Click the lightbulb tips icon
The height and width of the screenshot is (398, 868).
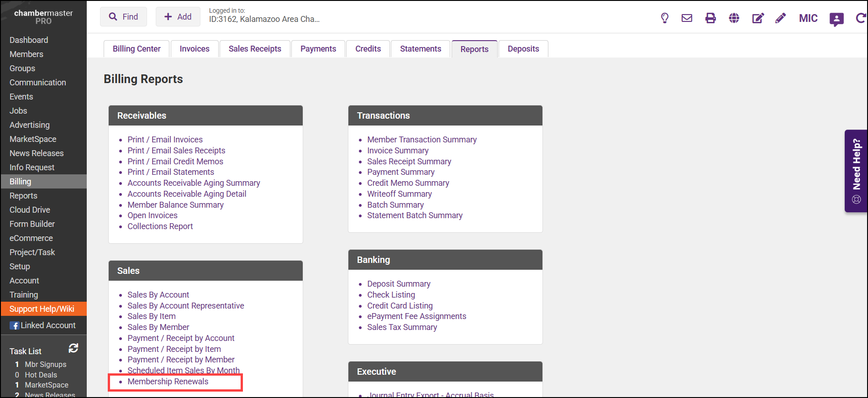click(x=664, y=18)
